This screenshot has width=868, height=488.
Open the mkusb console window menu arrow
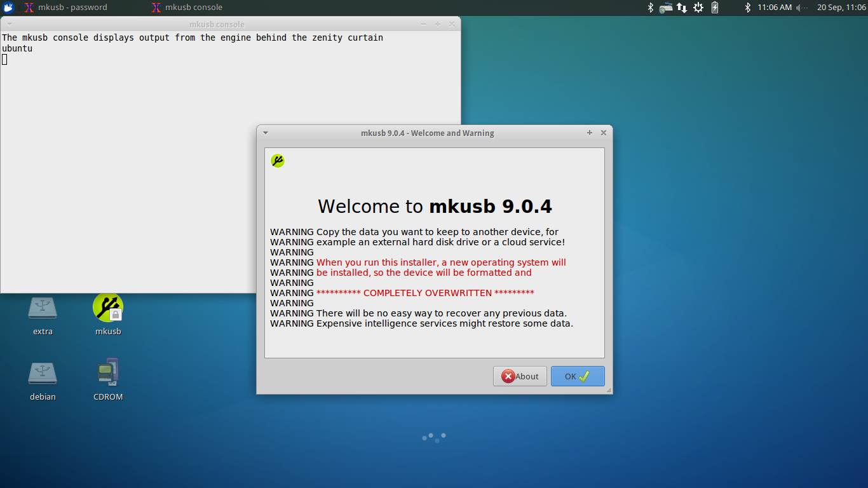9,24
